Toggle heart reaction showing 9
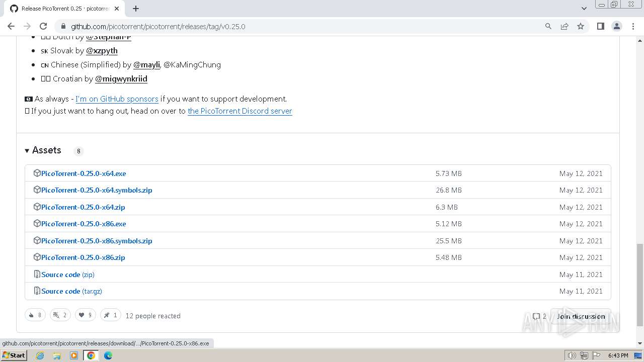The image size is (644, 362). (x=86, y=315)
